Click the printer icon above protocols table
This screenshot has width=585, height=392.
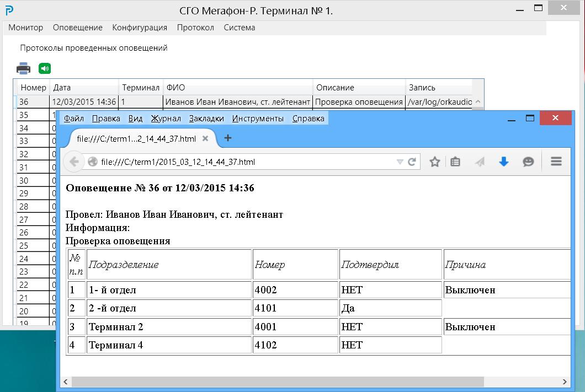(23, 68)
